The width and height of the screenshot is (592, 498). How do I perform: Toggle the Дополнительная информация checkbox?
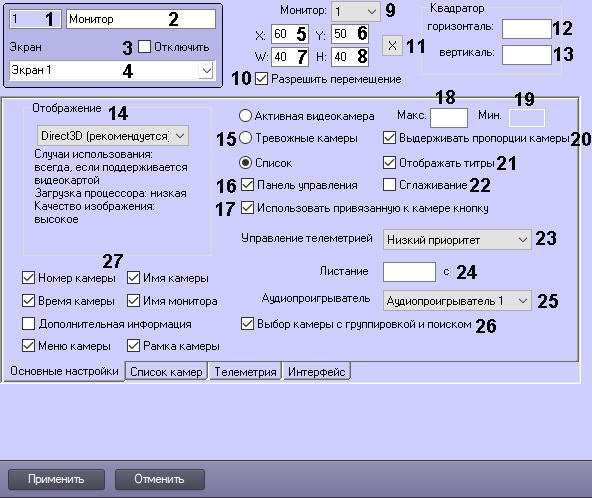tap(28, 324)
